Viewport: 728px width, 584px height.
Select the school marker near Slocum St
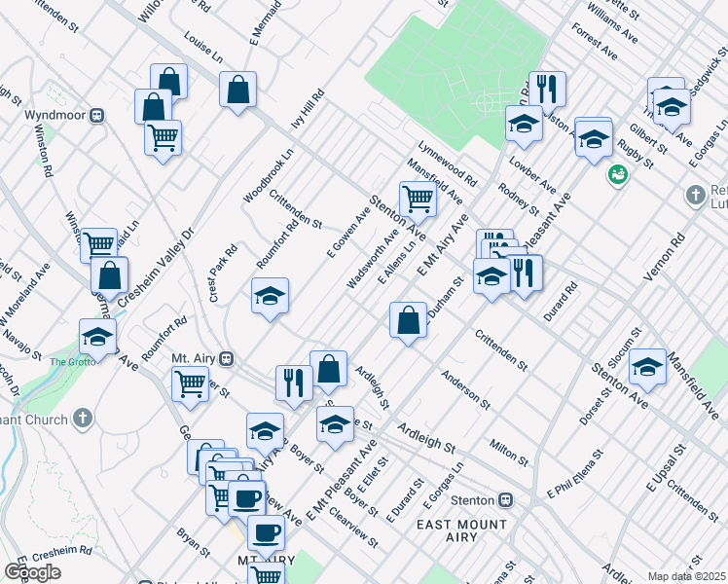click(647, 371)
